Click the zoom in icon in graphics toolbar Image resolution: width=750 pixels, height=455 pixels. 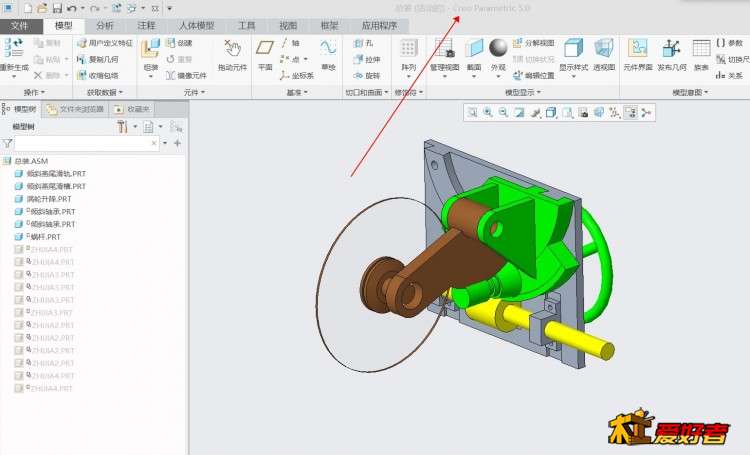coord(487,112)
